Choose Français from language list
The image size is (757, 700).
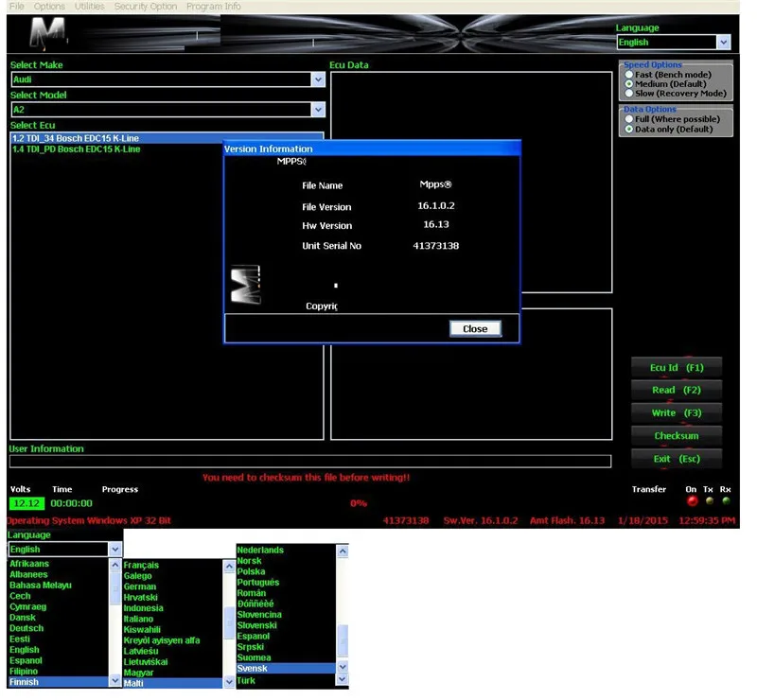pos(141,566)
